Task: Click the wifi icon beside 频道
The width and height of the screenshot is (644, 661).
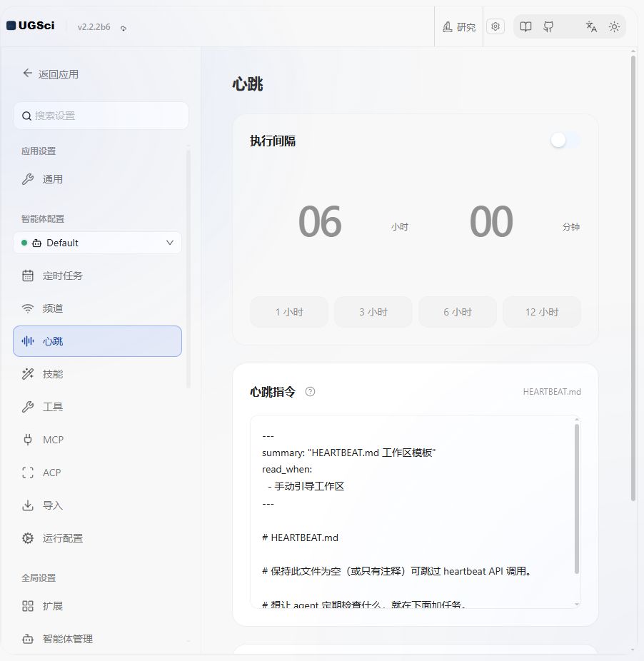Action: 28,308
